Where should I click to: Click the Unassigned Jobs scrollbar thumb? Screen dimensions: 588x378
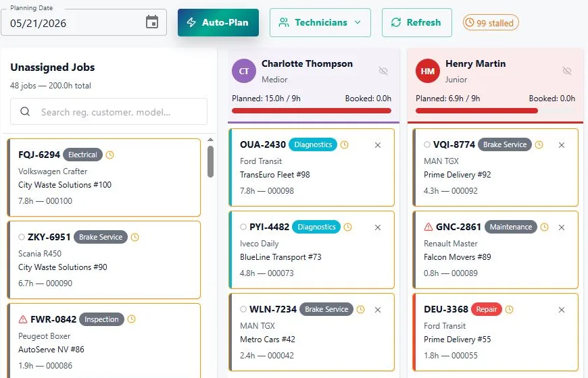(210, 161)
